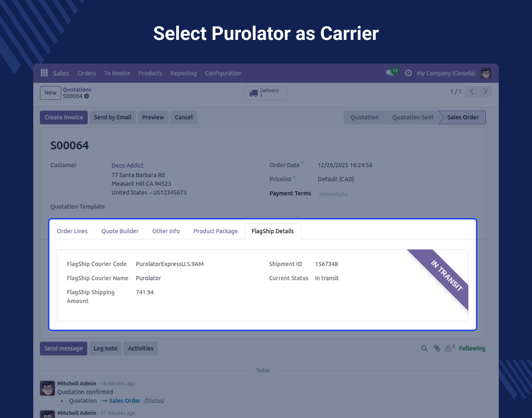
Task: Click the Log note button
Action: tap(105, 349)
